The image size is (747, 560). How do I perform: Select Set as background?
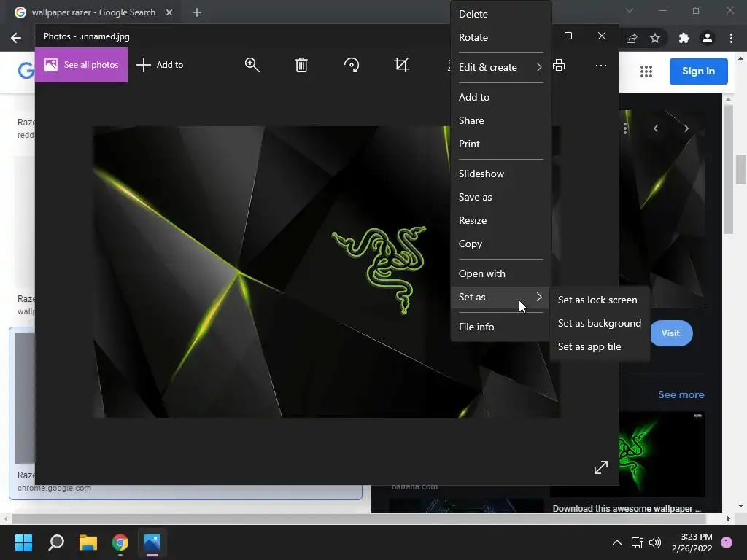(x=600, y=323)
